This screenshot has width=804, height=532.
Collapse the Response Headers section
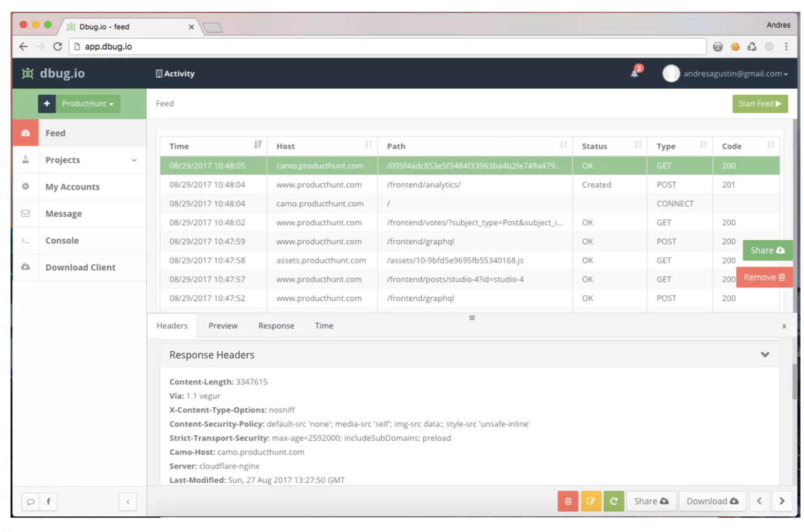coord(765,355)
